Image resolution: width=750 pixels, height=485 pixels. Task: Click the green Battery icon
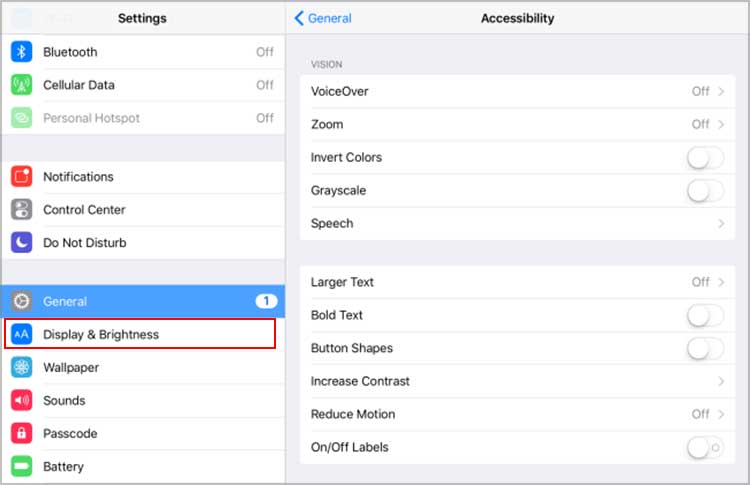(22, 466)
